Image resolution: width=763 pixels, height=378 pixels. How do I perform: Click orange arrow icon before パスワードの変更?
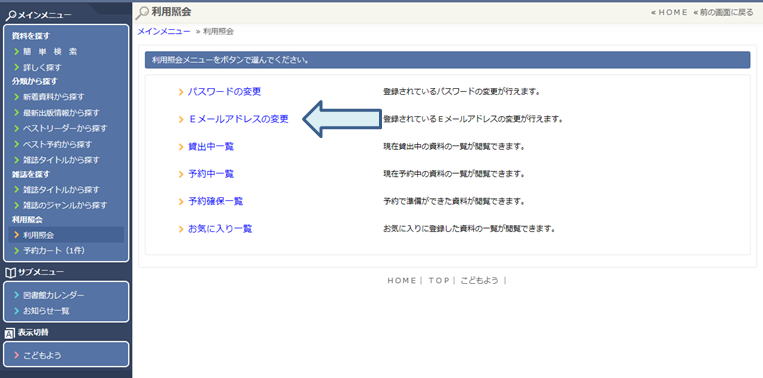point(181,92)
